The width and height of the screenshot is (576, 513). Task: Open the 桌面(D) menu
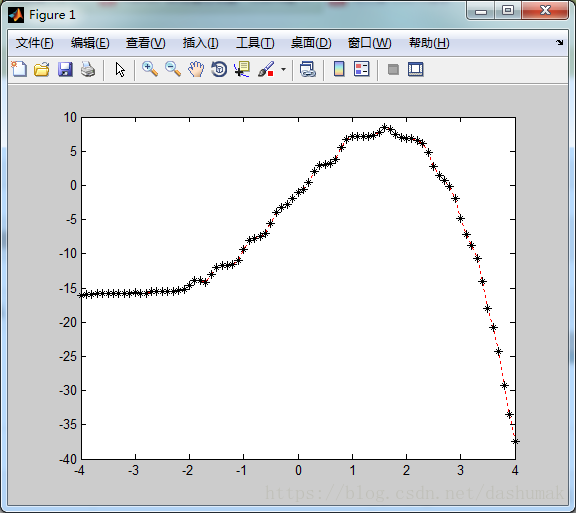[x=311, y=43]
